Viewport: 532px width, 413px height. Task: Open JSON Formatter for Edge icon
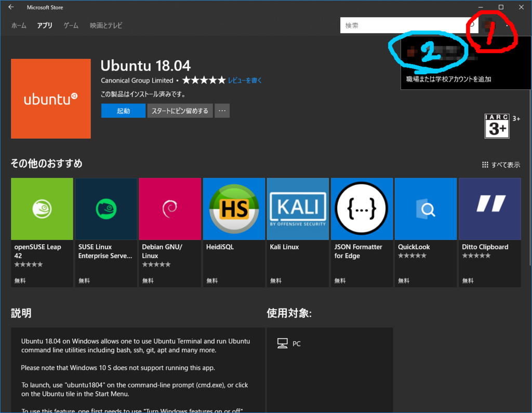pos(362,209)
